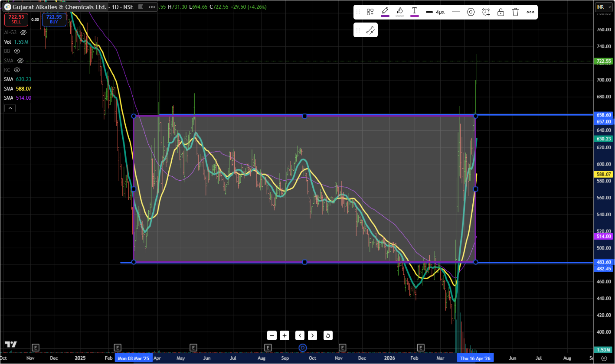Toggle visibility of the BB indicator
Image resolution: width=615 pixels, height=364 pixels.
pyautogui.click(x=17, y=51)
